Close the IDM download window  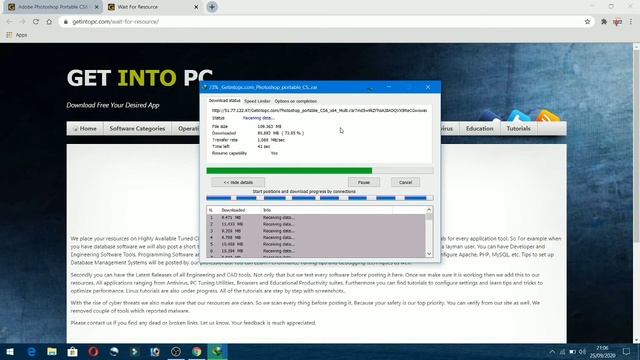point(428,87)
